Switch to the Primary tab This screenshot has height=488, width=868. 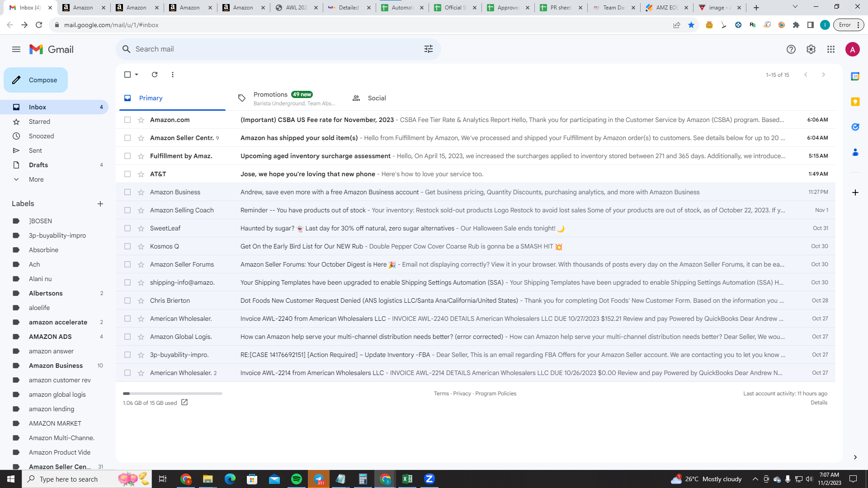(x=172, y=98)
